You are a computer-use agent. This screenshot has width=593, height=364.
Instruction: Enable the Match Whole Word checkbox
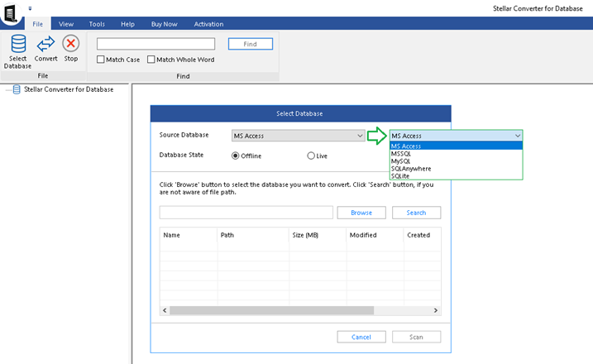pos(151,60)
